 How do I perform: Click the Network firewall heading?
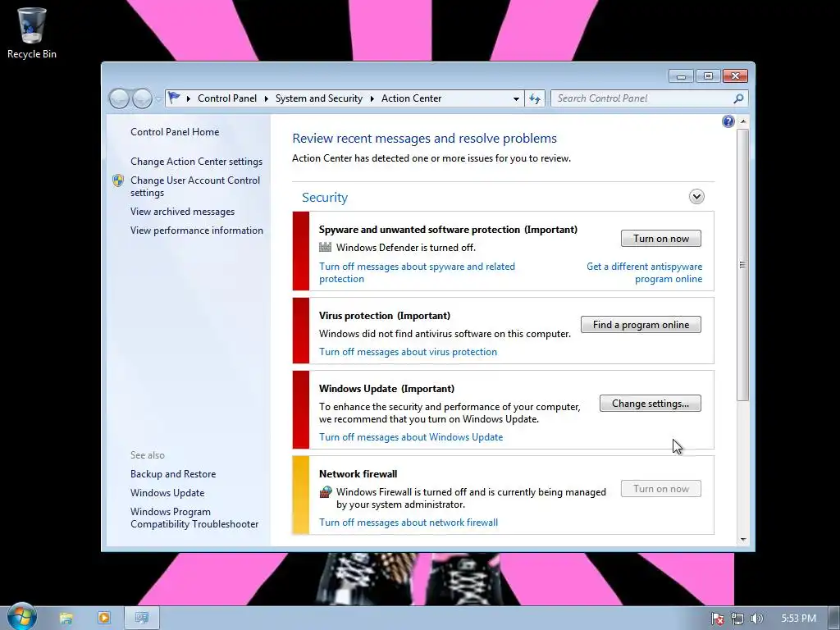tap(358, 473)
